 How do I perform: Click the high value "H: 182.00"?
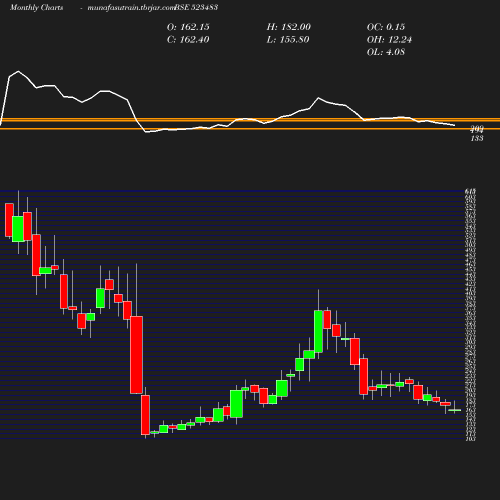[289, 27]
